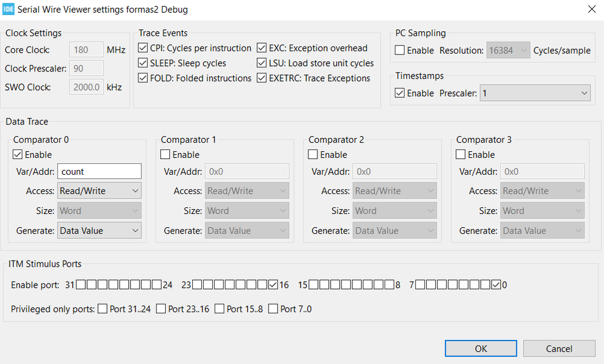Click the IDE icon in title bar
The width and height of the screenshot is (604, 364).
pos(8,9)
